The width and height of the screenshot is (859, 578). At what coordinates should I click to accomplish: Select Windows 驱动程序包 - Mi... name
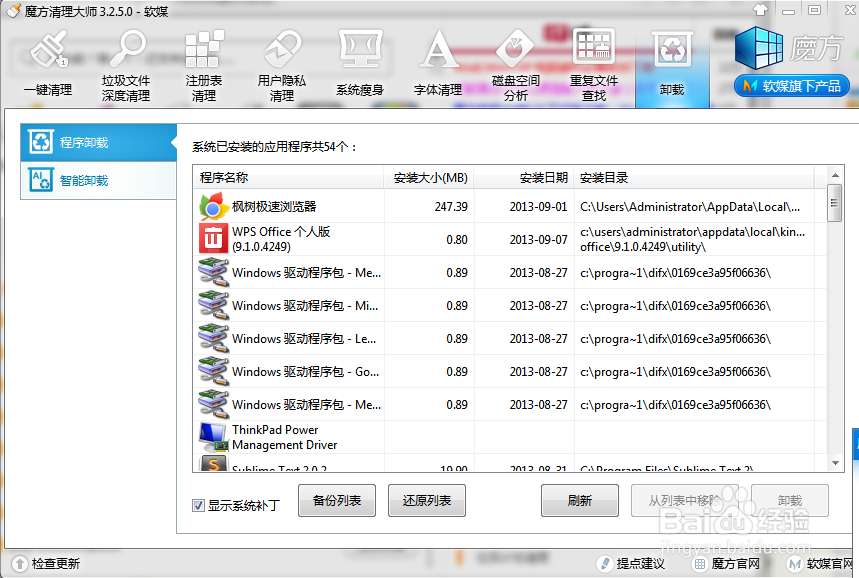tap(305, 306)
